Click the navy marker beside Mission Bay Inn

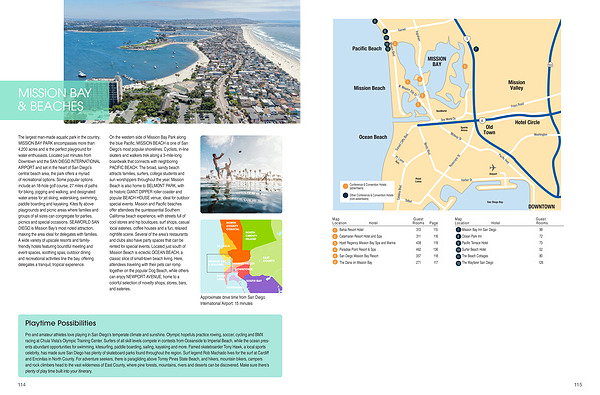pos(458,230)
